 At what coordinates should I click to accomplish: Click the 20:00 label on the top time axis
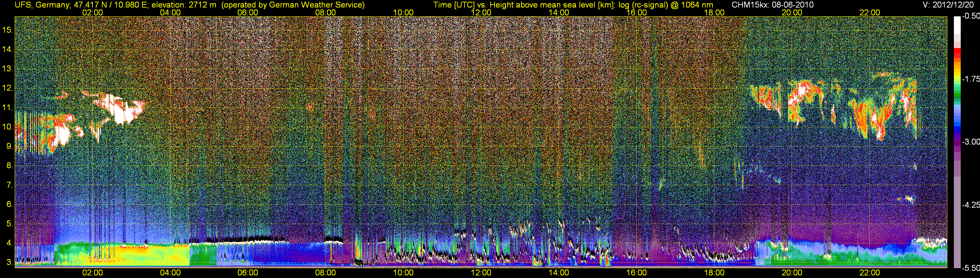792,12
